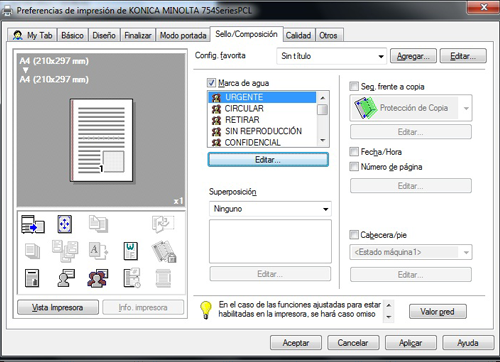Click the empty Superposición list box
The width and height of the screenshot is (500, 362).
pyautogui.click(x=270, y=241)
